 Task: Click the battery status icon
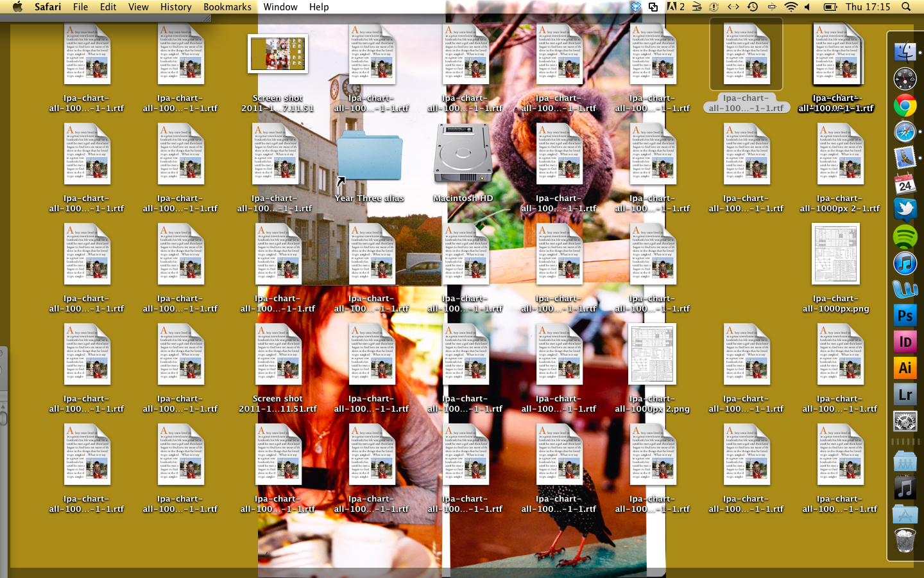point(830,6)
